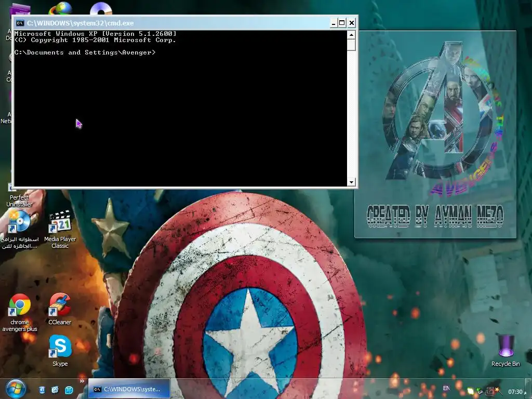The width and height of the screenshot is (532, 399).
Task: Click cmd scrollbar up arrow
Action: (x=351, y=35)
